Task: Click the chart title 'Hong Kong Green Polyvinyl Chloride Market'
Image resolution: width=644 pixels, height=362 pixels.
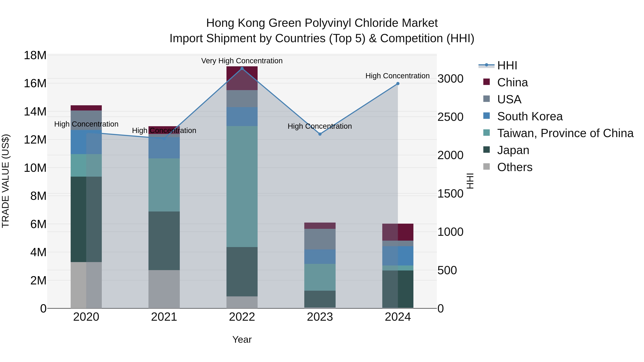Action: 322,23
